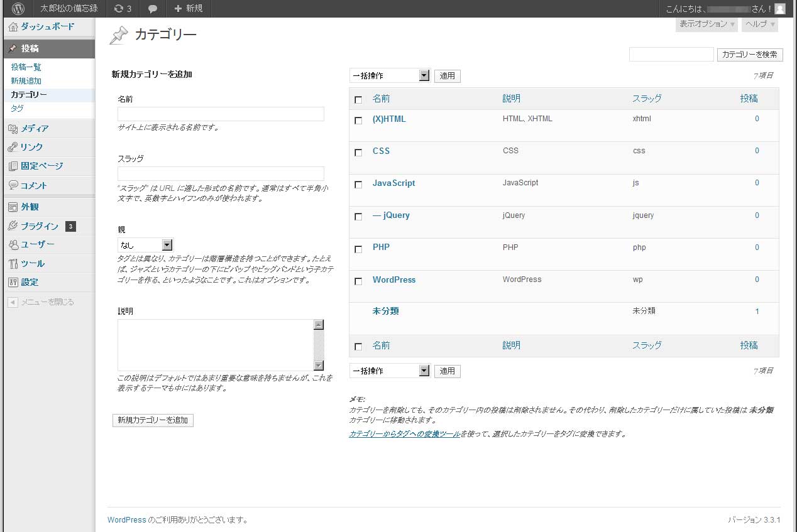Open the bottom 一括操作 bulk action dropdown
Viewport: 797px width, 532px height.
click(x=390, y=371)
